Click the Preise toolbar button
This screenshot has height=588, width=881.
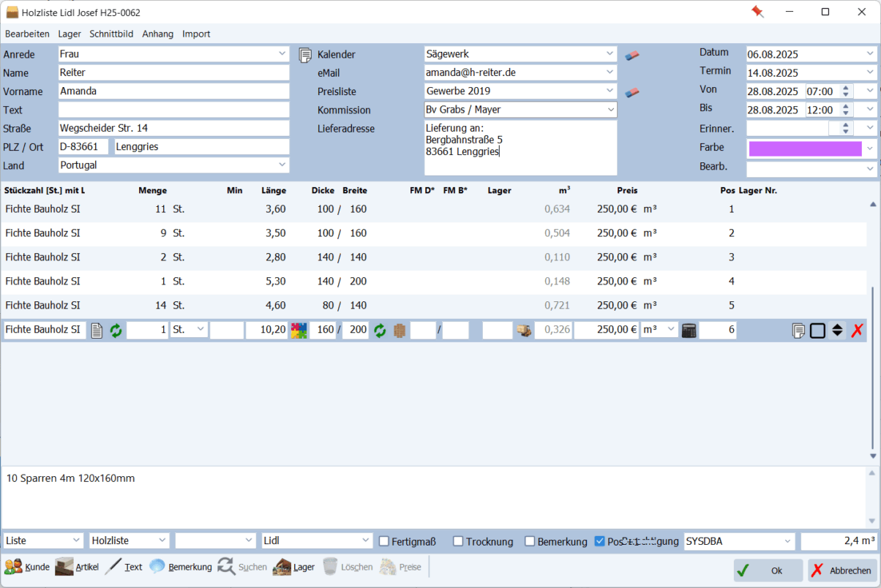click(400, 567)
